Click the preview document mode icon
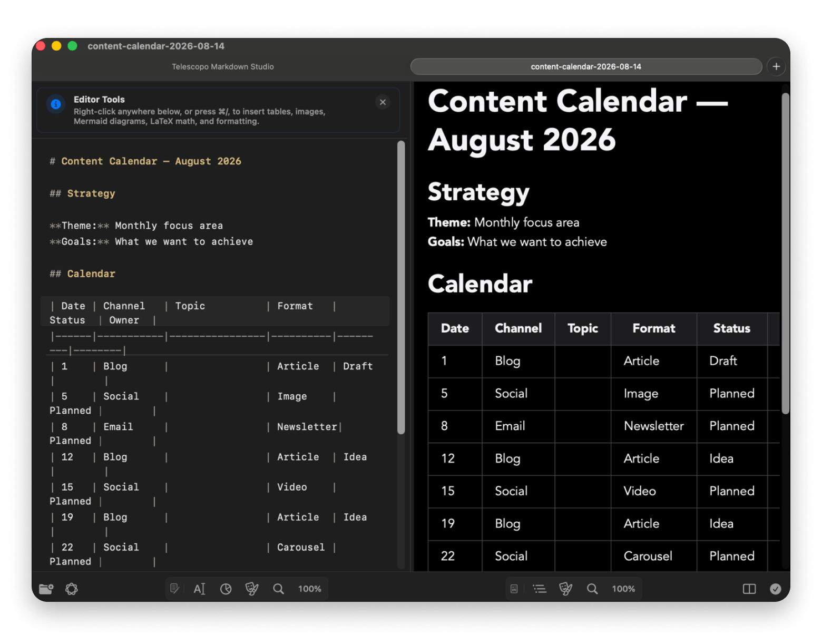 tap(514, 589)
